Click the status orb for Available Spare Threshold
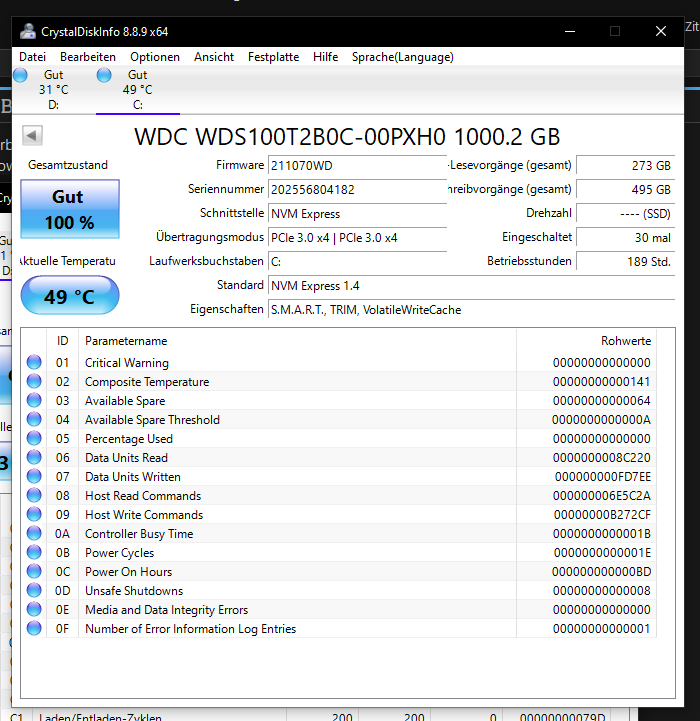The image size is (700, 721). [x=34, y=419]
